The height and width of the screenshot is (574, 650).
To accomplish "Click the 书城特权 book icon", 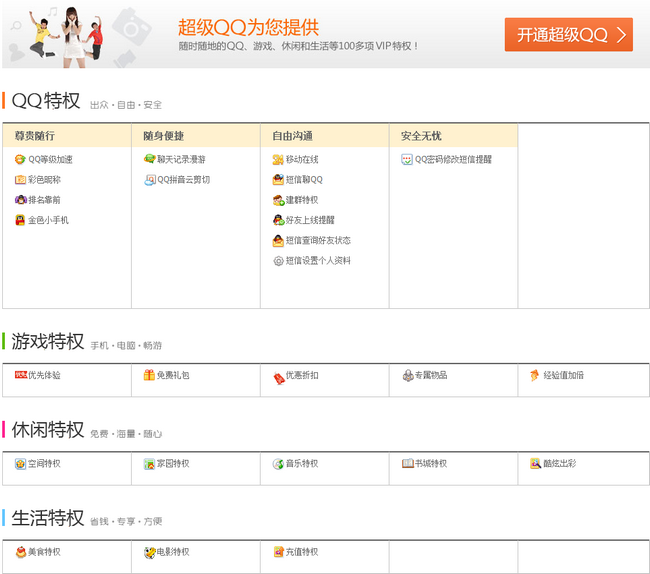I will coord(408,463).
